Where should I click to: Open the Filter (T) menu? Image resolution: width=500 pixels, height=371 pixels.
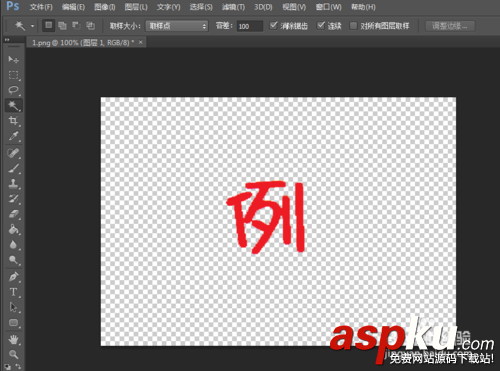point(233,7)
